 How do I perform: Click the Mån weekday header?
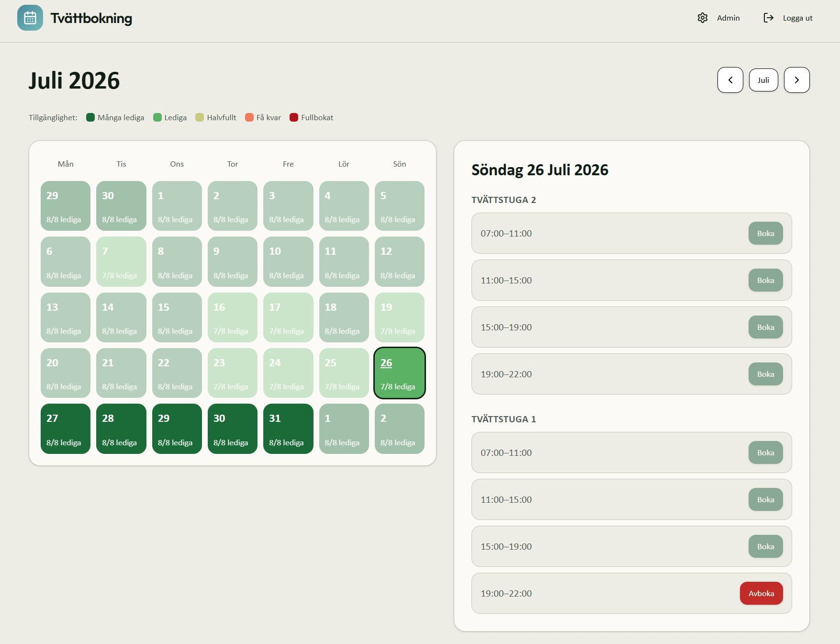click(66, 164)
